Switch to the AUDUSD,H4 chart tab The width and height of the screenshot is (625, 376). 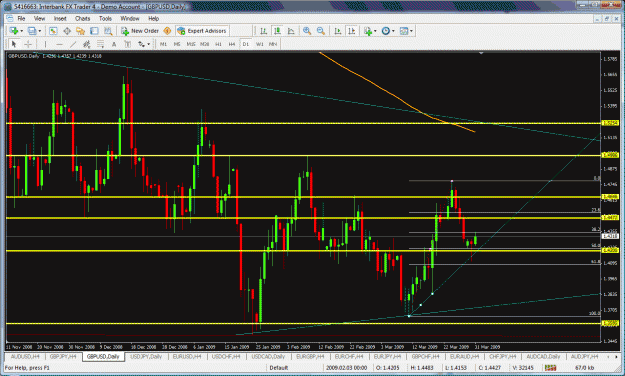point(25,356)
